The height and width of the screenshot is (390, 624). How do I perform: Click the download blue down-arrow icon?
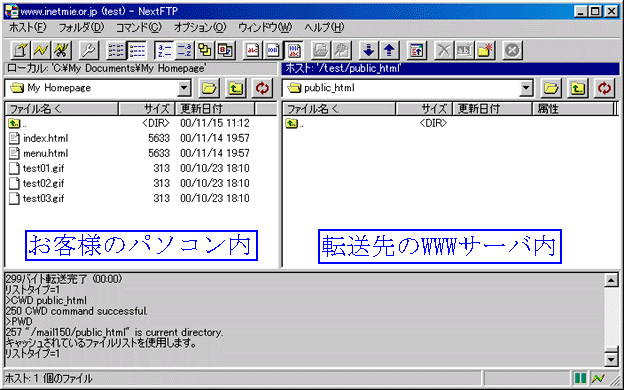click(x=369, y=50)
